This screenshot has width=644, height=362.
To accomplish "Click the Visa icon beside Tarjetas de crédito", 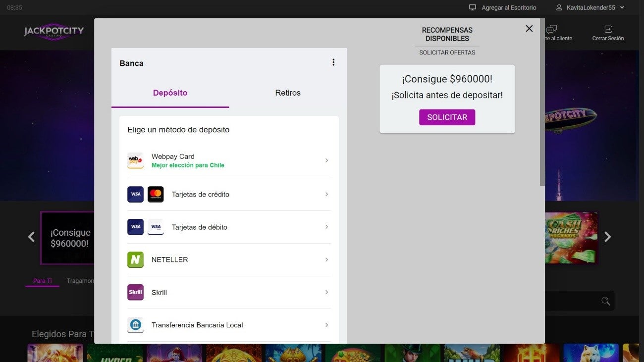I will click(135, 194).
